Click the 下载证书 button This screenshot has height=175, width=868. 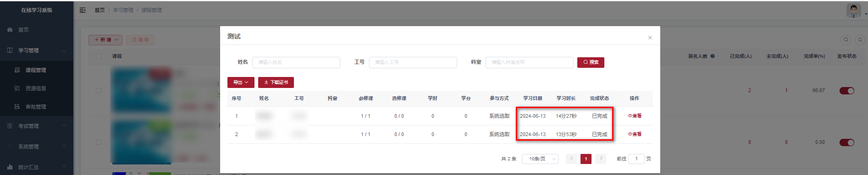[x=276, y=82]
